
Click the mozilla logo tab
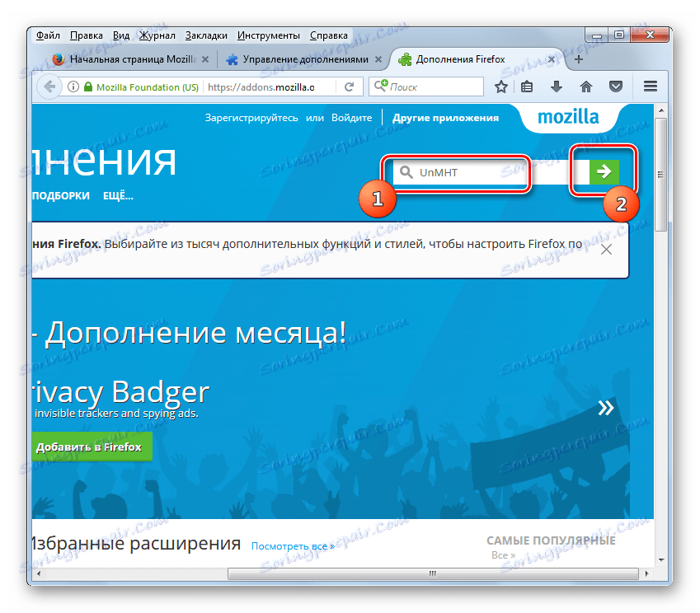pyautogui.click(x=568, y=117)
